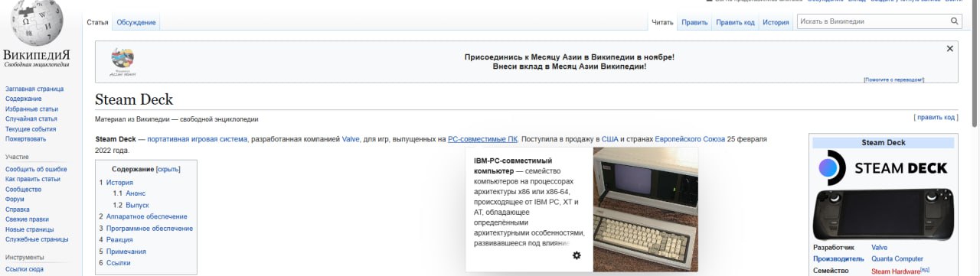
Task: Open the Справка link
Action: (x=18, y=209)
